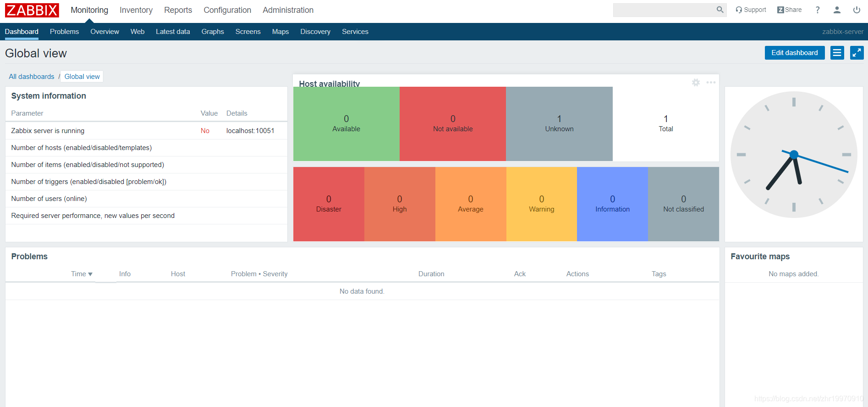Screen dimensions: 868x407
Task: Click 'Number of hosts' parameter row
Action: pyautogui.click(x=146, y=148)
